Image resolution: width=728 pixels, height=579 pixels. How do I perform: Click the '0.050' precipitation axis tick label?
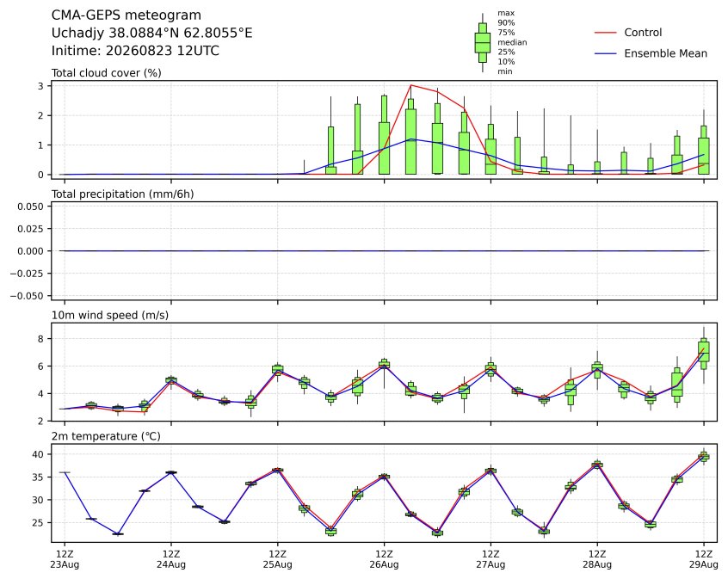[x=31, y=206]
